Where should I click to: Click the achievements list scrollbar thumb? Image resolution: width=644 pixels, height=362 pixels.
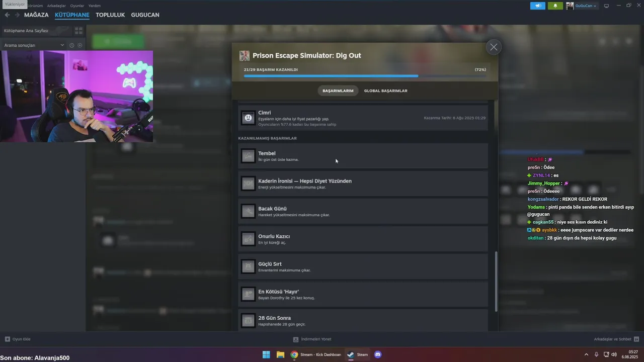[496, 282]
